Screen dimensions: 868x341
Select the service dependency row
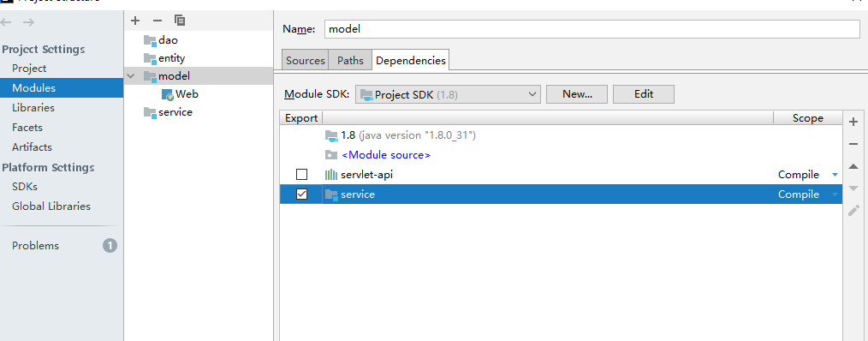(x=561, y=194)
